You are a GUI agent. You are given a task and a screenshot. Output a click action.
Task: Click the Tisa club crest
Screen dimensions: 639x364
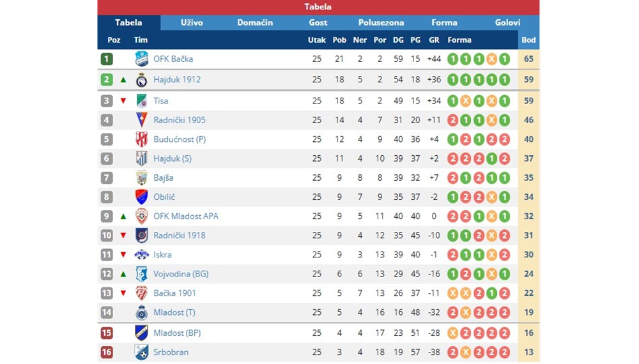coord(141,100)
